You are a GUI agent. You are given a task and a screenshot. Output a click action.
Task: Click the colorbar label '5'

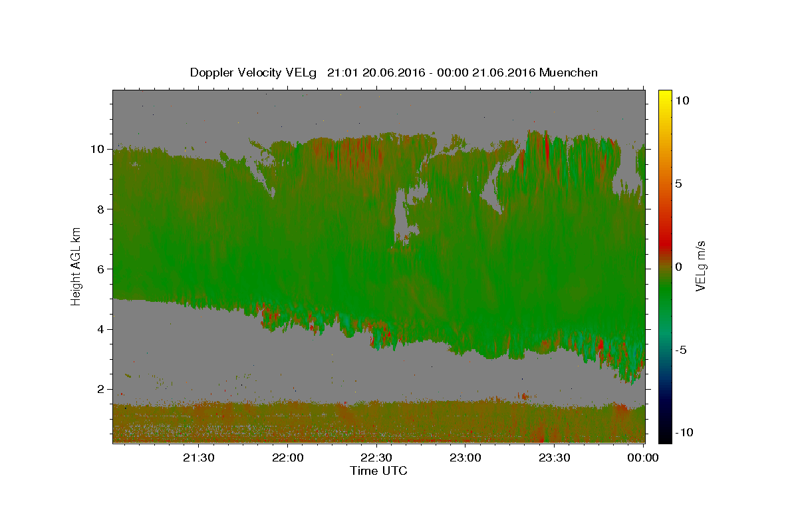[678, 184]
